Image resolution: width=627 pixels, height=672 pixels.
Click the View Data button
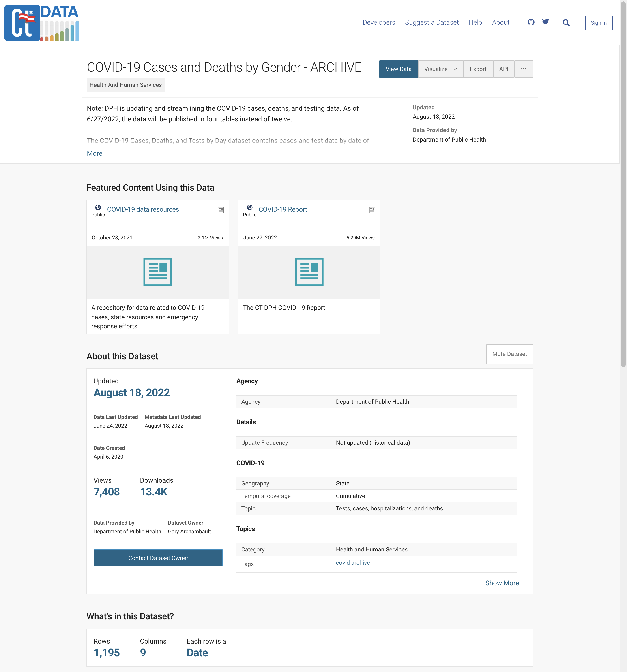(398, 69)
